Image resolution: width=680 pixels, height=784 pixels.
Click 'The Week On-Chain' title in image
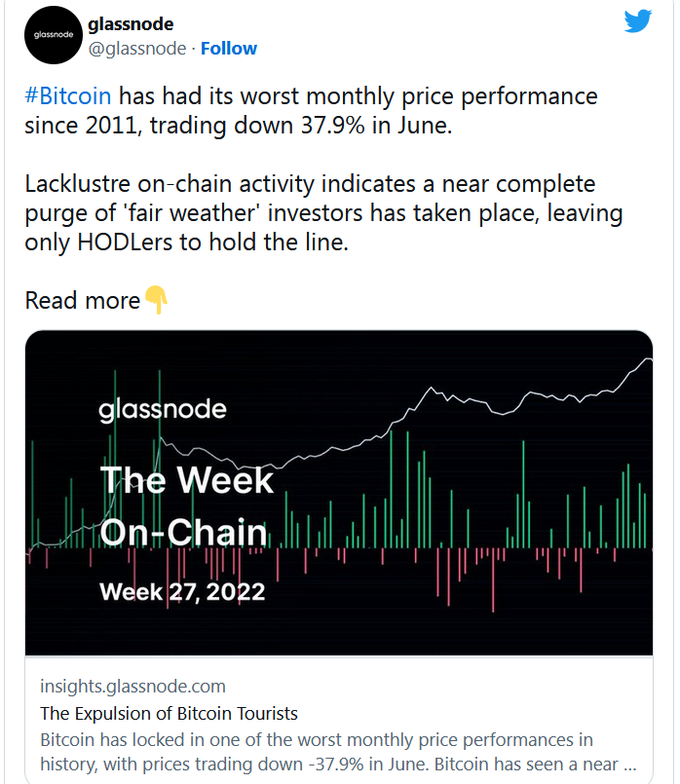coord(186,506)
